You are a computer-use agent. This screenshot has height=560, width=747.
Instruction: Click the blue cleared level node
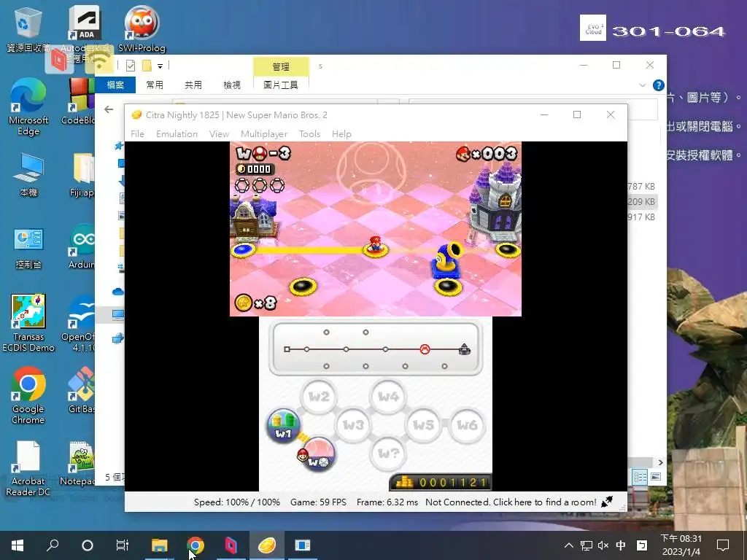point(243,249)
